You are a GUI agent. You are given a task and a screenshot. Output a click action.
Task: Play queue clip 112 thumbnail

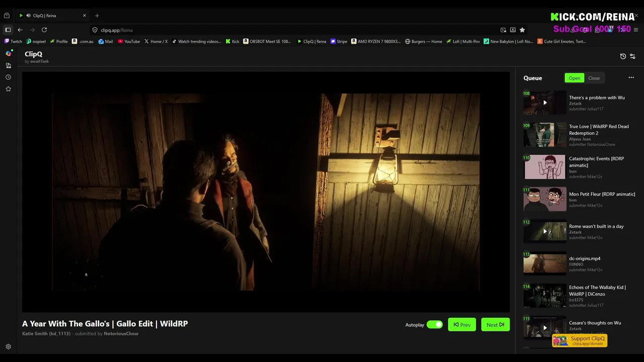tap(545, 231)
